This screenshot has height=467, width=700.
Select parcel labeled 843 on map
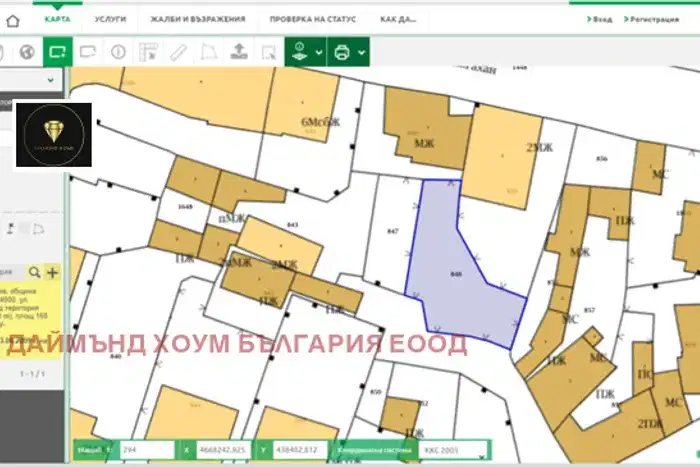tap(292, 225)
